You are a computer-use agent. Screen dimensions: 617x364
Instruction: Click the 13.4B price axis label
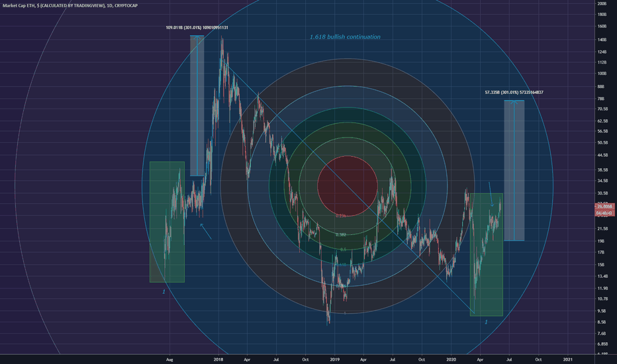[602, 276]
